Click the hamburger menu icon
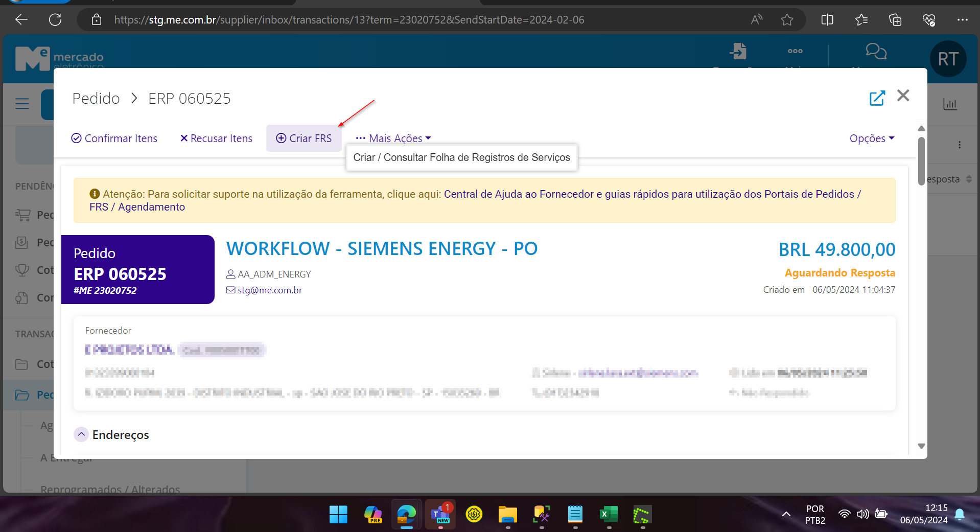980x532 pixels. [x=22, y=104]
